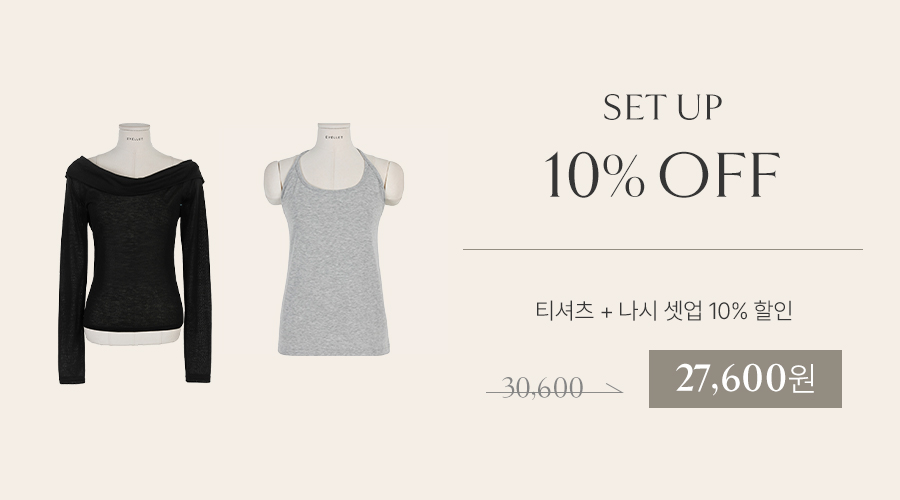Click the horizontal divider line under 10% OFF
Viewport: 900px width, 500px height.
point(663,250)
